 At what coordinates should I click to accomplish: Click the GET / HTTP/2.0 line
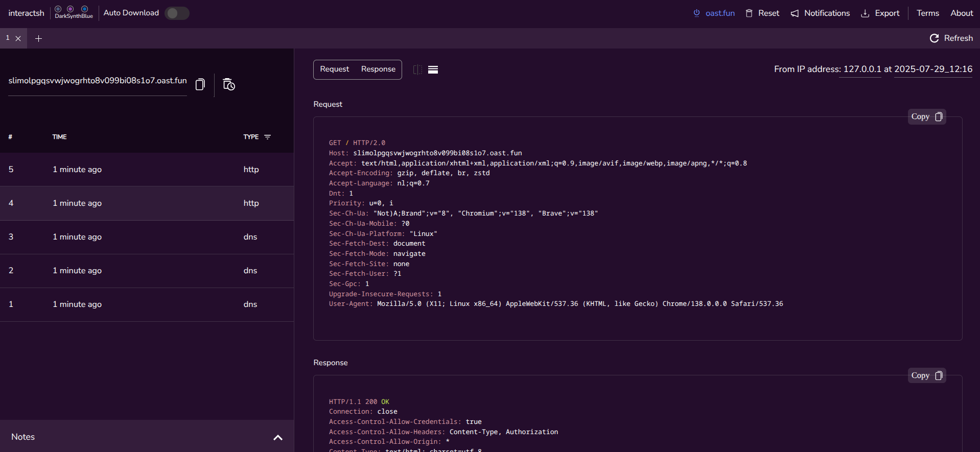click(357, 143)
